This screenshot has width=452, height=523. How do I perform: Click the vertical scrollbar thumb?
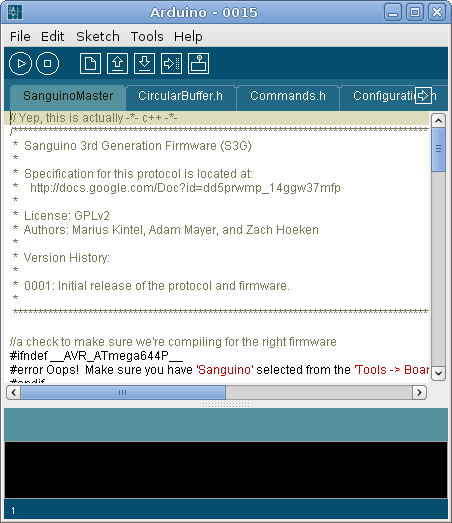pos(438,149)
